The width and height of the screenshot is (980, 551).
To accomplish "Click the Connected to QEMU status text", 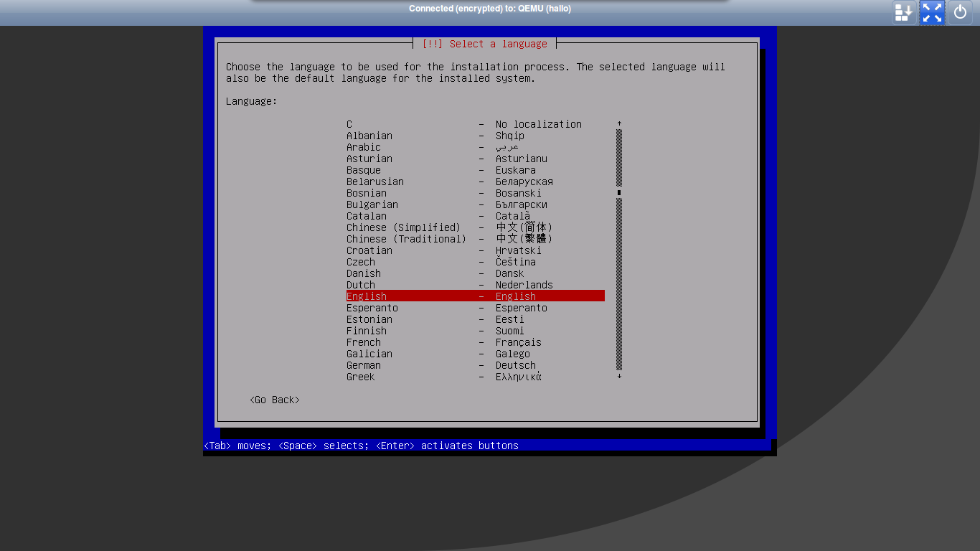I will pyautogui.click(x=490, y=9).
